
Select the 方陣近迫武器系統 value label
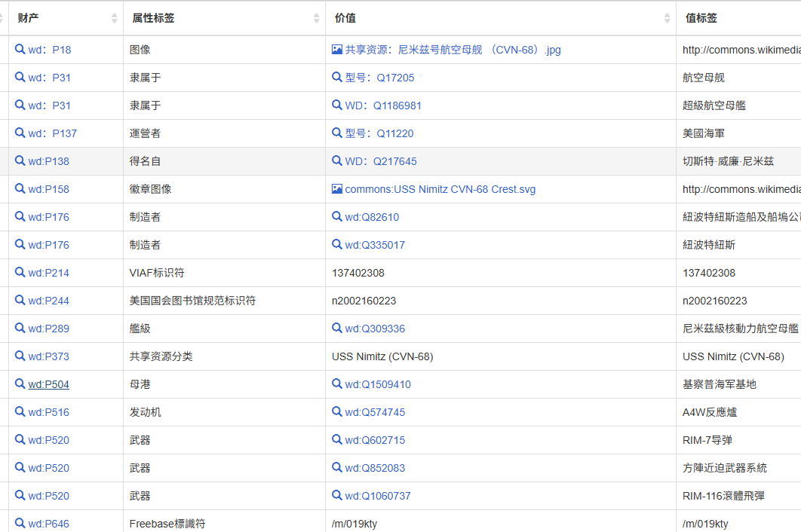(724, 468)
